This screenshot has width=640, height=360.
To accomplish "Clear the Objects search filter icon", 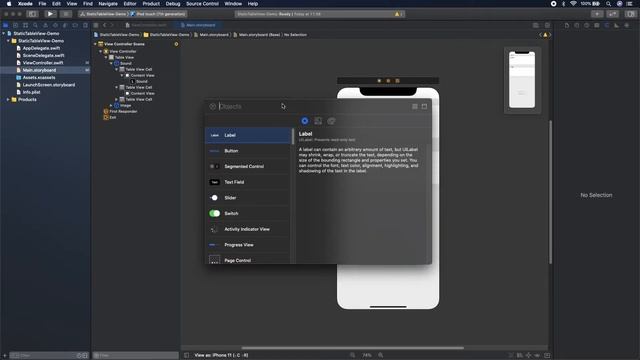I will point(213,107).
